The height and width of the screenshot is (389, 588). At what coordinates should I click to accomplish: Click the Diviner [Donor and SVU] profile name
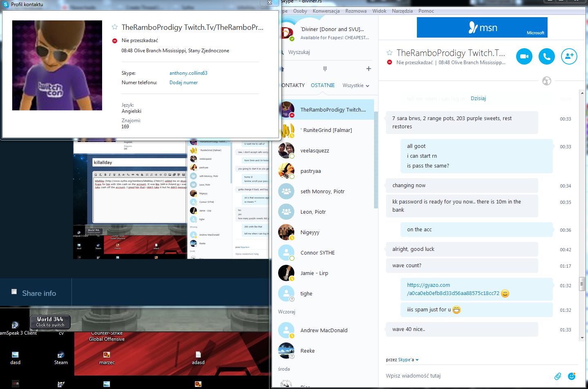pyautogui.click(x=332, y=29)
